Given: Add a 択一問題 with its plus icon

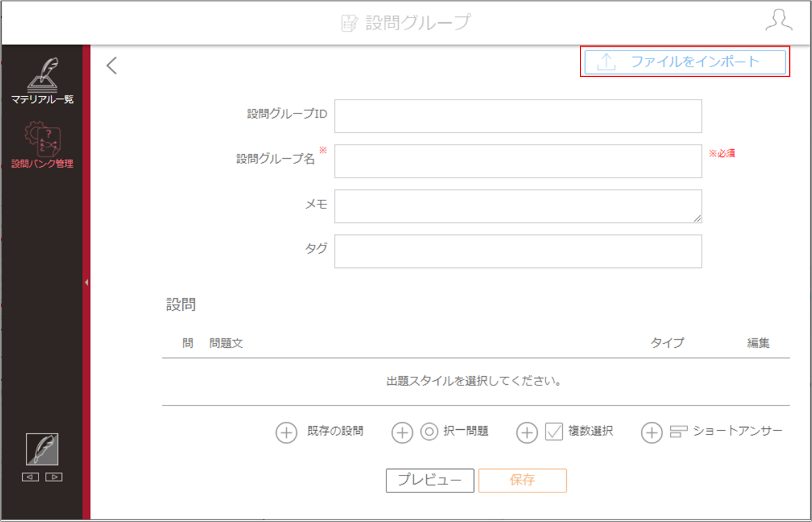Looking at the screenshot, I should point(402,433).
